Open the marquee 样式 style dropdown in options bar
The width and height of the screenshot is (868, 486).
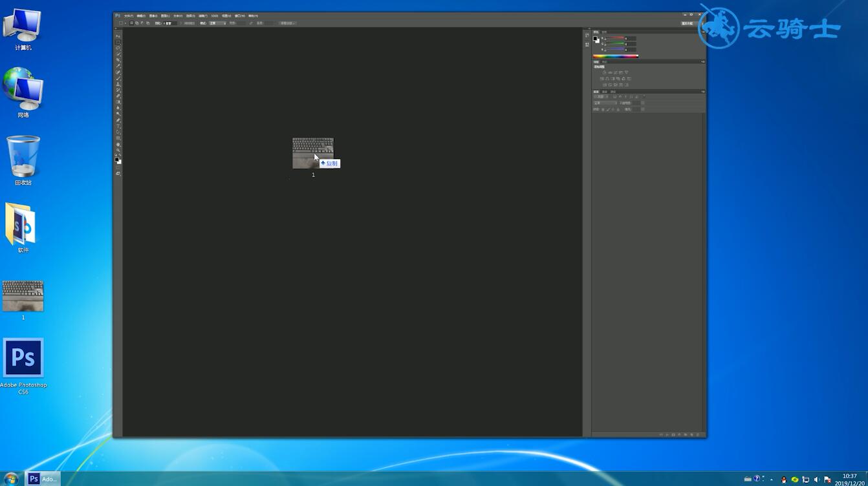(217, 23)
